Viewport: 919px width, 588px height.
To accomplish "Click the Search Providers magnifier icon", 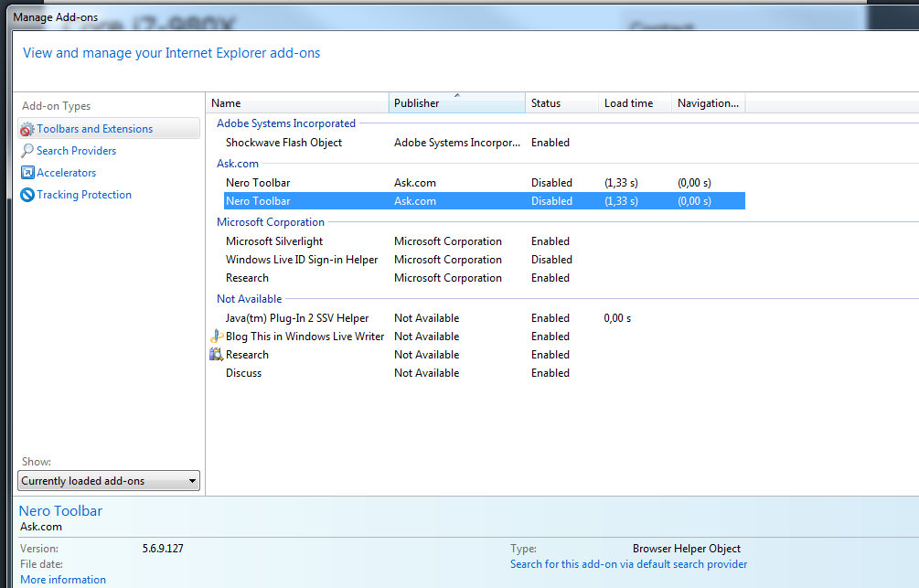I will [x=27, y=151].
